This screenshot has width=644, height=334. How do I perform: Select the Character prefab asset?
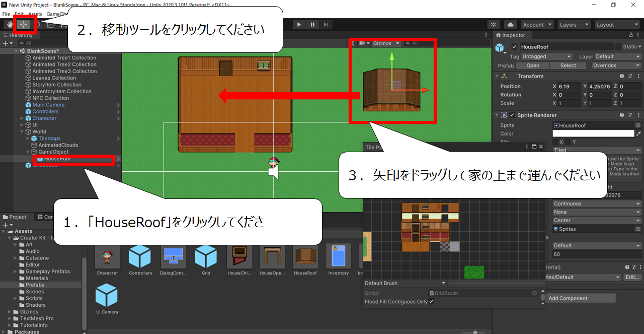[x=107, y=259]
